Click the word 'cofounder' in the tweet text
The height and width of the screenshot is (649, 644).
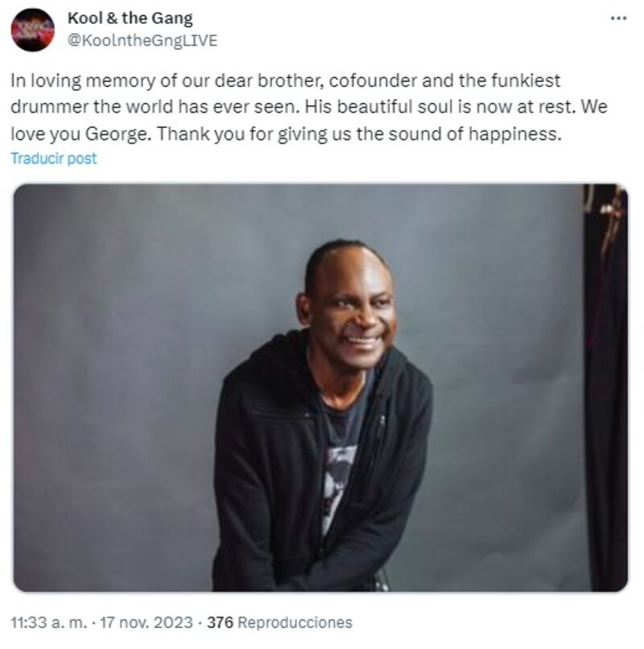pyautogui.click(x=373, y=81)
